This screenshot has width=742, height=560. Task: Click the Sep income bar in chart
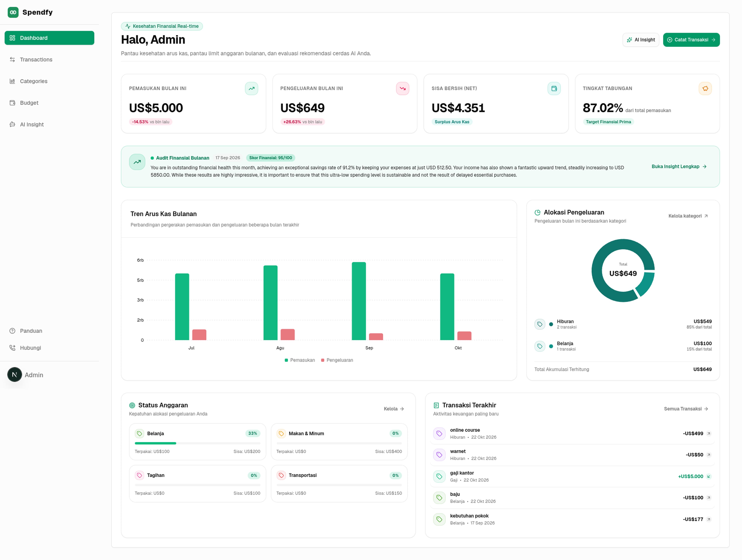[359, 301]
